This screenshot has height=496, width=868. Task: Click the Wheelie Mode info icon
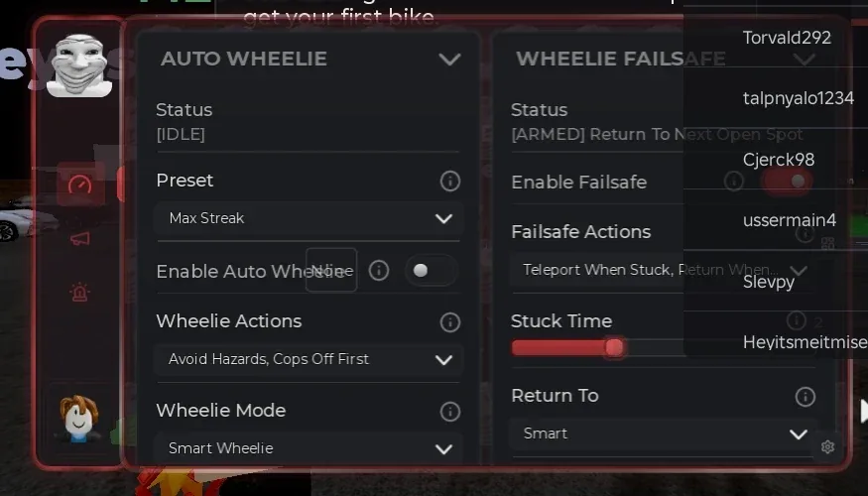click(450, 412)
